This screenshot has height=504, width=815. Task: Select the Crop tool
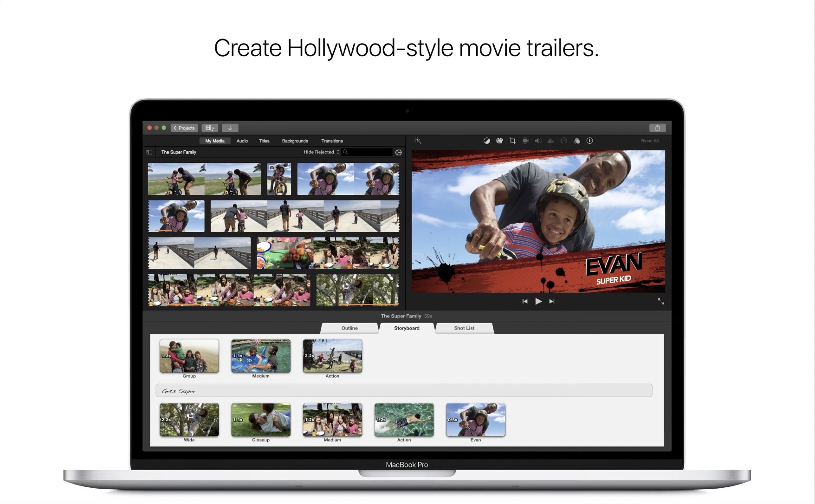(512, 141)
